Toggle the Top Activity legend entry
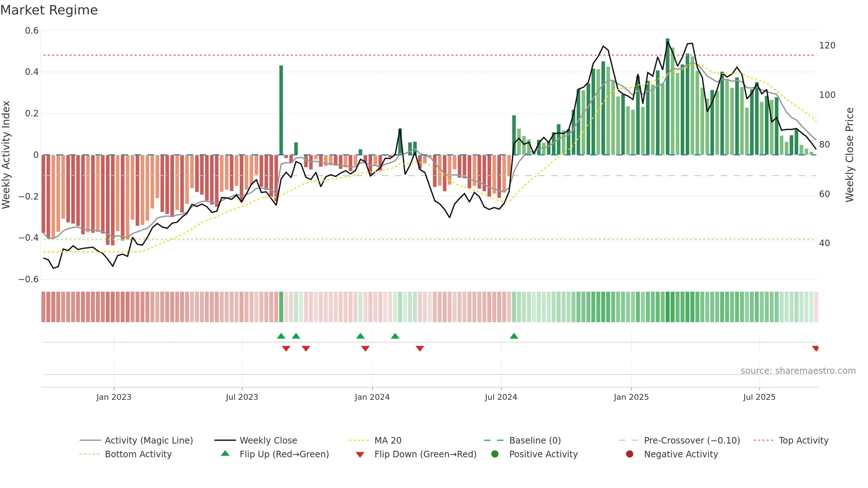The height and width of the screenshot is (488, 868). 791,440
